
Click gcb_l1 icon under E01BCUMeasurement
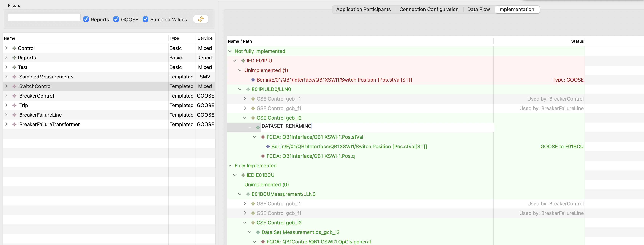pos(253,204)
